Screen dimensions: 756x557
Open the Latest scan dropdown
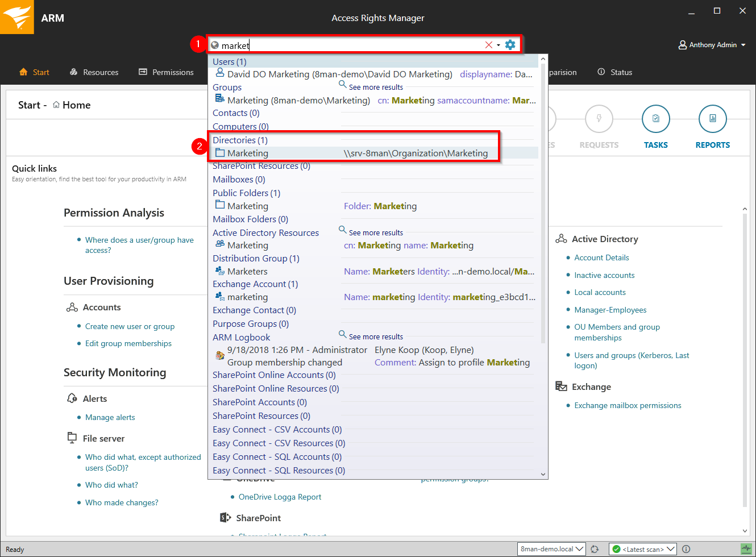click(x=643, y=549)
